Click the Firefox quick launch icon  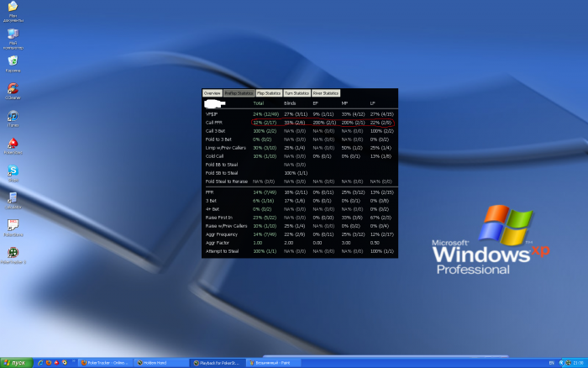click(49, 363)
